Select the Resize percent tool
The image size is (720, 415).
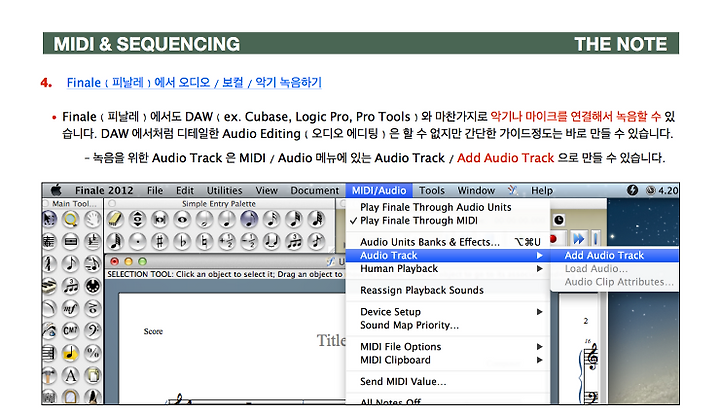93,353
